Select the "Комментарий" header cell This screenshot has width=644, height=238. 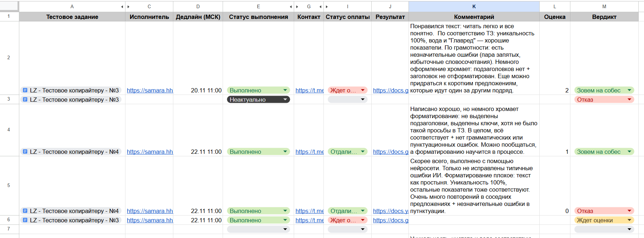click(x=474, y=17)
